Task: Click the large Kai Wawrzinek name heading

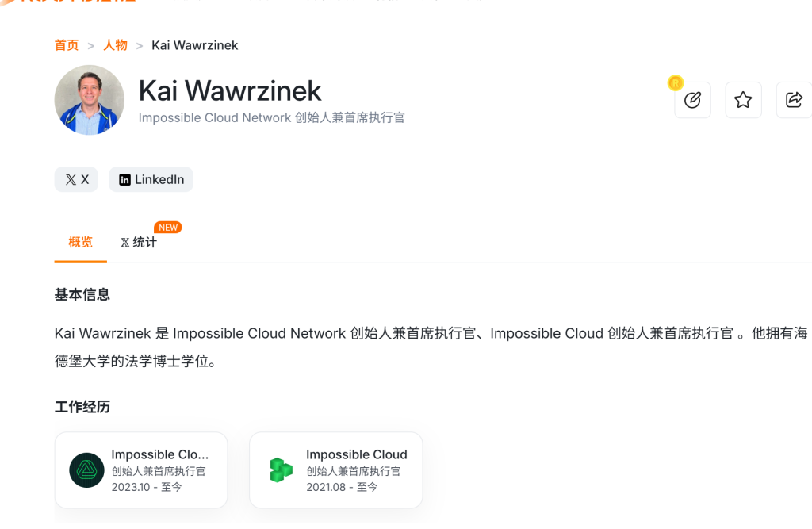Action: coord(230,90)
